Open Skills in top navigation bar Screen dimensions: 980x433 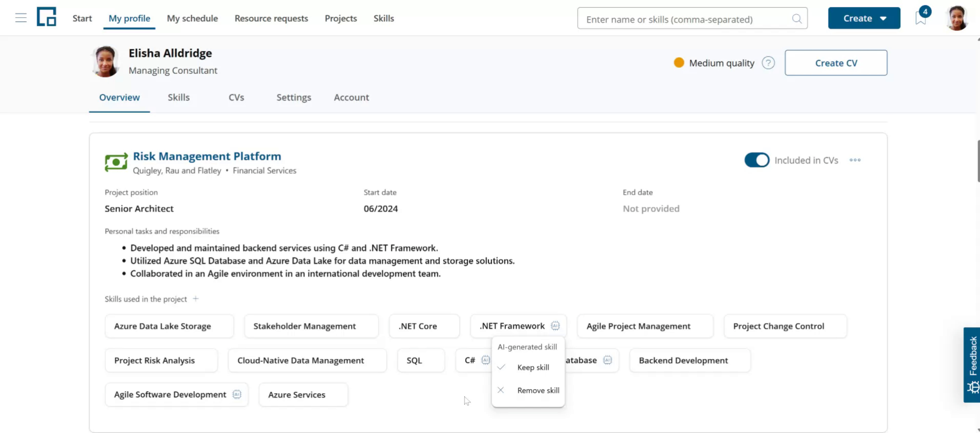pyautogui.click(x=383, y=18)
